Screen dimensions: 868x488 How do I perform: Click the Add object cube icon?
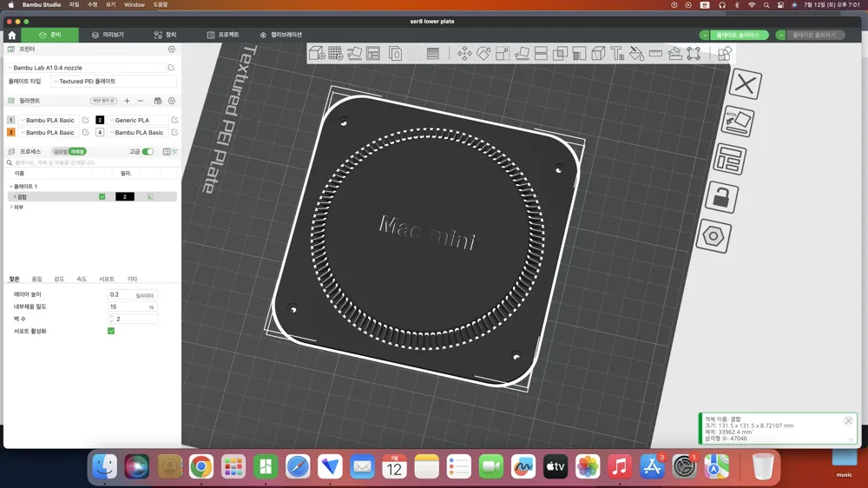coord(317,53)
